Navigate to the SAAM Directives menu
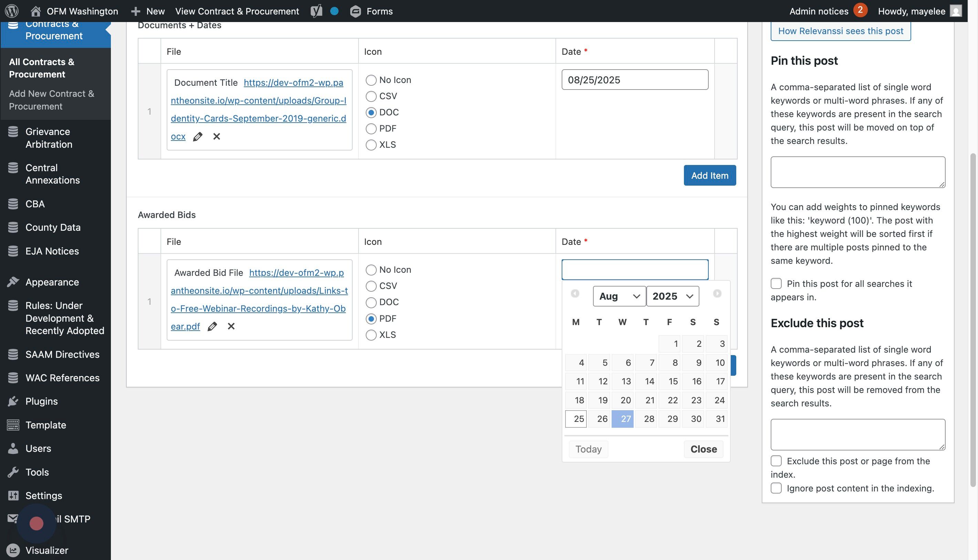 click(x=62, y=354)
